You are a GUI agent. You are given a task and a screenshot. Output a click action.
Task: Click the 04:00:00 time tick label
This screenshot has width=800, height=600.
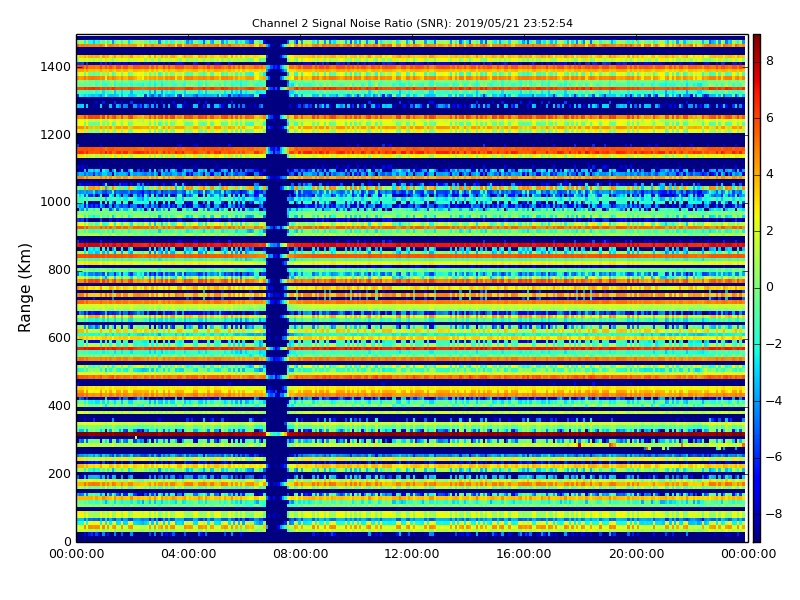[188, 554]
